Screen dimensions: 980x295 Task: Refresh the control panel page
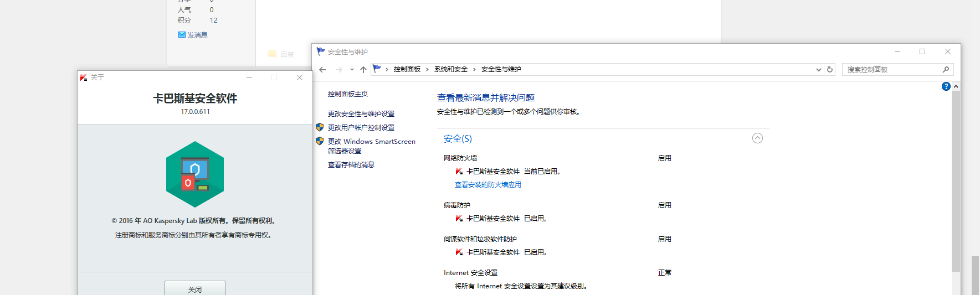click(x=830, y=70)
